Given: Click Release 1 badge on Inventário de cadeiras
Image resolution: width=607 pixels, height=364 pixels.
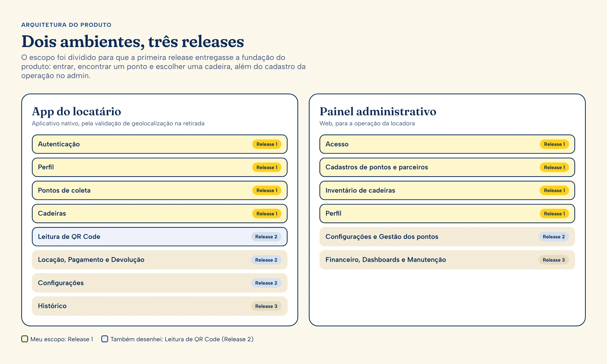Looking at the screenshot, I should coord(554,190).
